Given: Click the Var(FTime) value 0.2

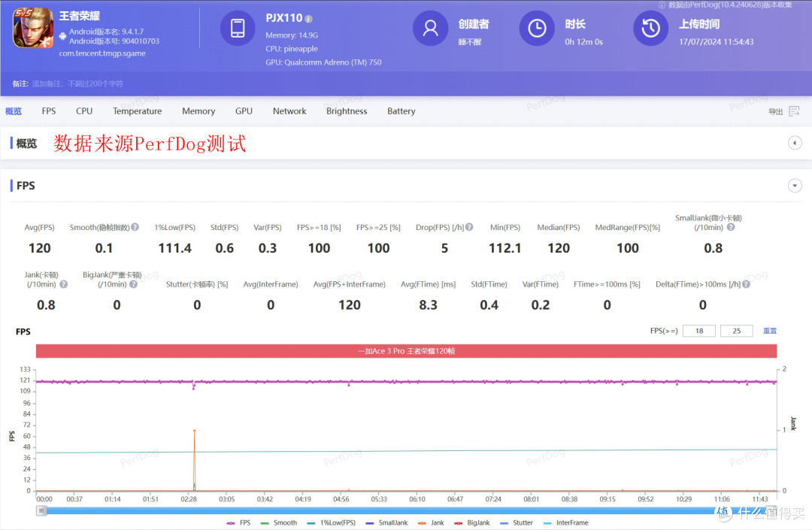Looking at the screenshot, I should pos(541,305).
